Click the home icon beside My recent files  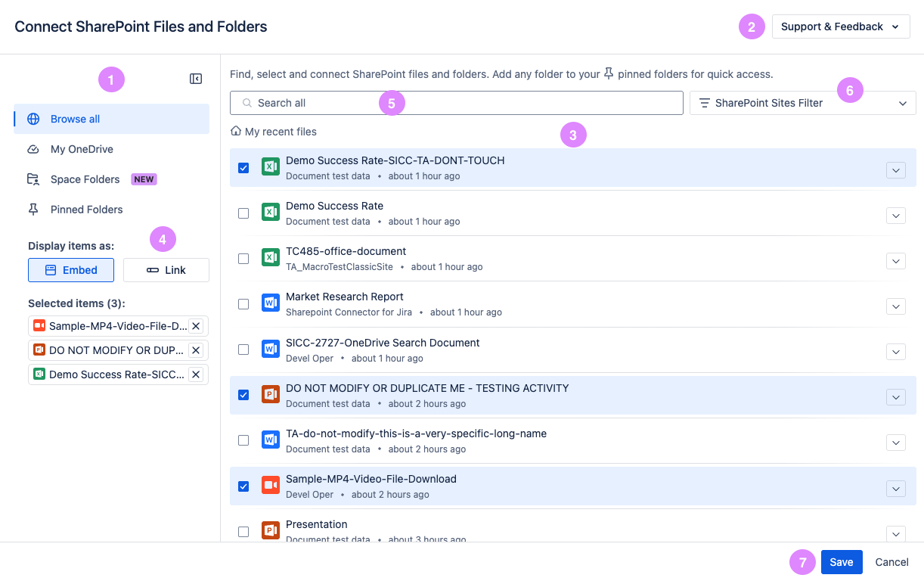click(x=236, y=132)
